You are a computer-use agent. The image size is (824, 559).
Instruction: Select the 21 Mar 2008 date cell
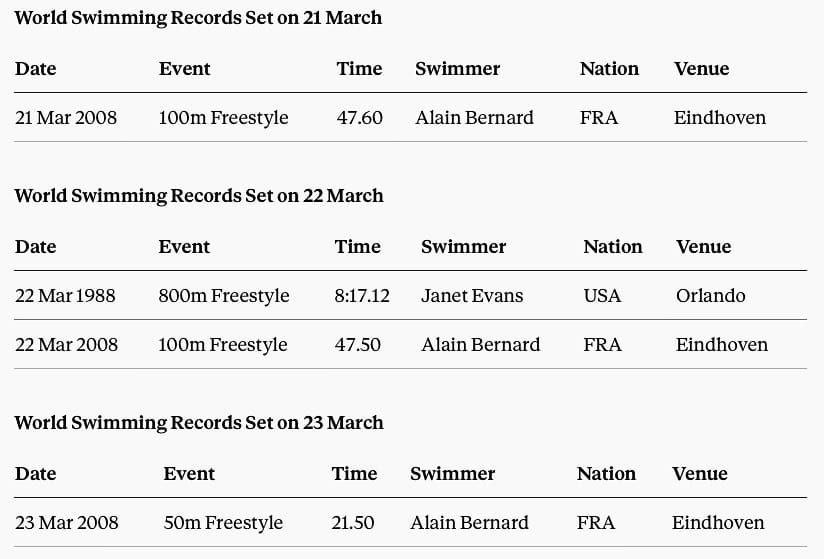pos(66,118)
